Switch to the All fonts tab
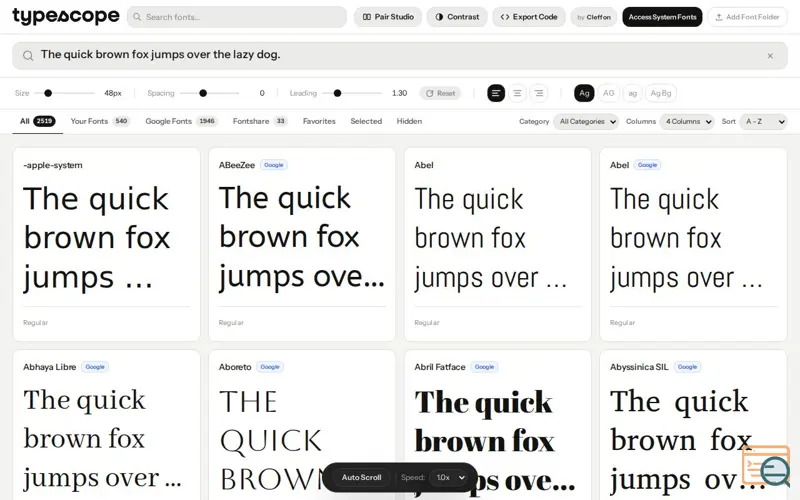Image resolution: width=800 pixels, height=500 pixels. point(37,121)
